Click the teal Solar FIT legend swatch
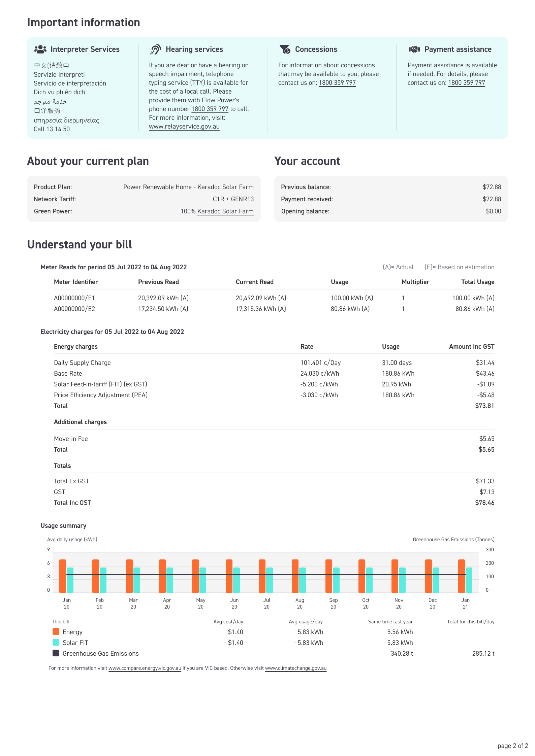The height and width of the screenshot is (756, 535). pyautogui.click(x=56, y=642)
